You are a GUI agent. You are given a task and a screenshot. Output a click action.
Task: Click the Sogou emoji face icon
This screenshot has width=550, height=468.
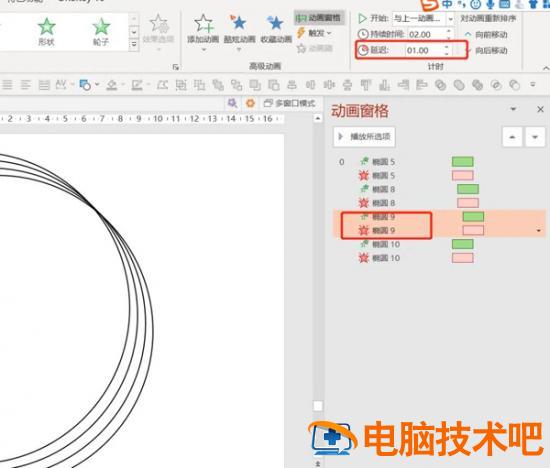click(x=476, y=4)
